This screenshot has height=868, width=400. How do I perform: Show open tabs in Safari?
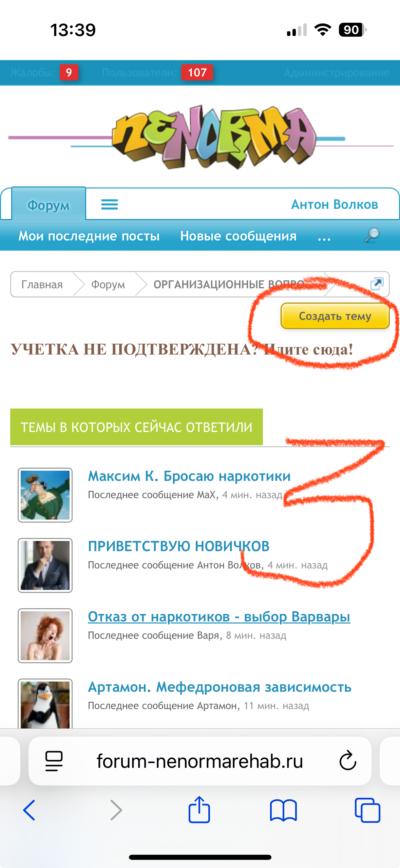click(367, 810)
